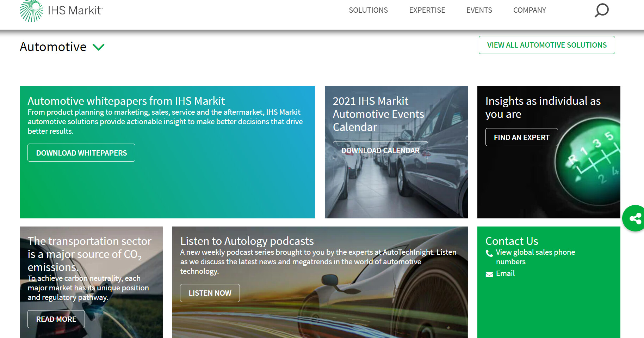Open the Company menu
Image resolution: width=644 pixels, height=338 pixels.
tap(530, 10)
